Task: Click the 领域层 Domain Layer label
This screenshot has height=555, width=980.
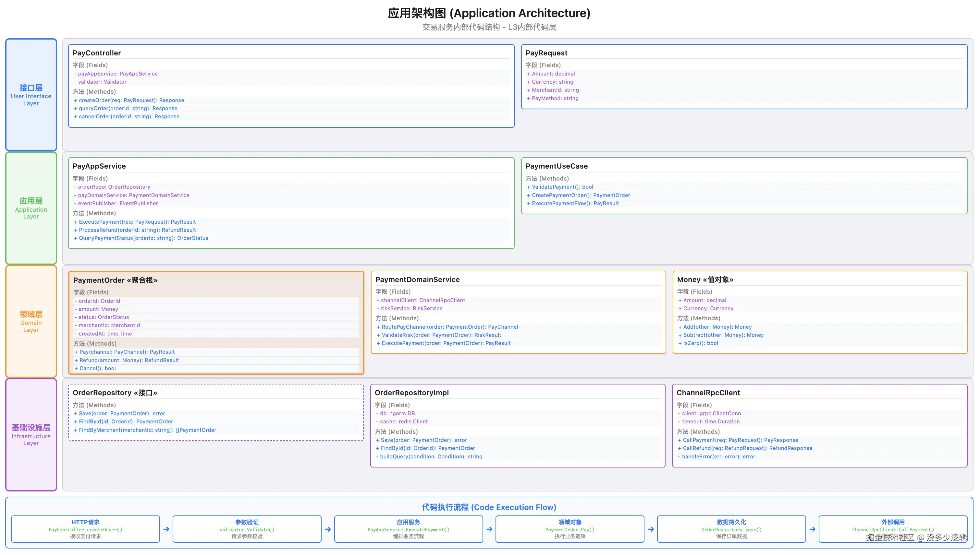Action: (x=31, y=321)
